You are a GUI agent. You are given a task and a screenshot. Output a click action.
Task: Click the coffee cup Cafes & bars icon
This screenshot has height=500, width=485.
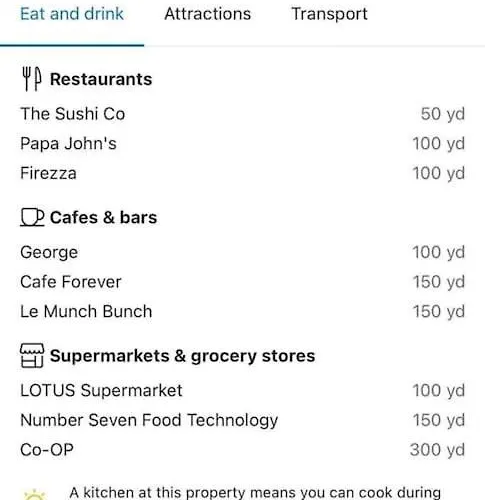[32, 217]
